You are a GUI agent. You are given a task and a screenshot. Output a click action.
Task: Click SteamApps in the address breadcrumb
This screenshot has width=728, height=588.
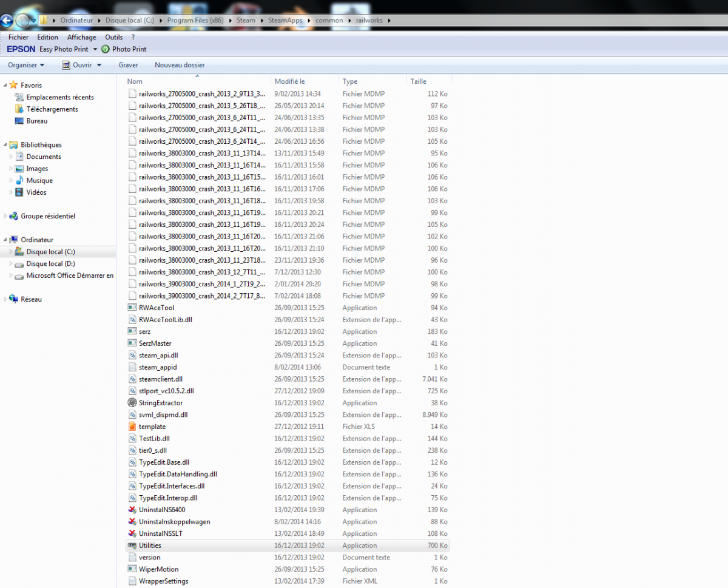[285, 21]
